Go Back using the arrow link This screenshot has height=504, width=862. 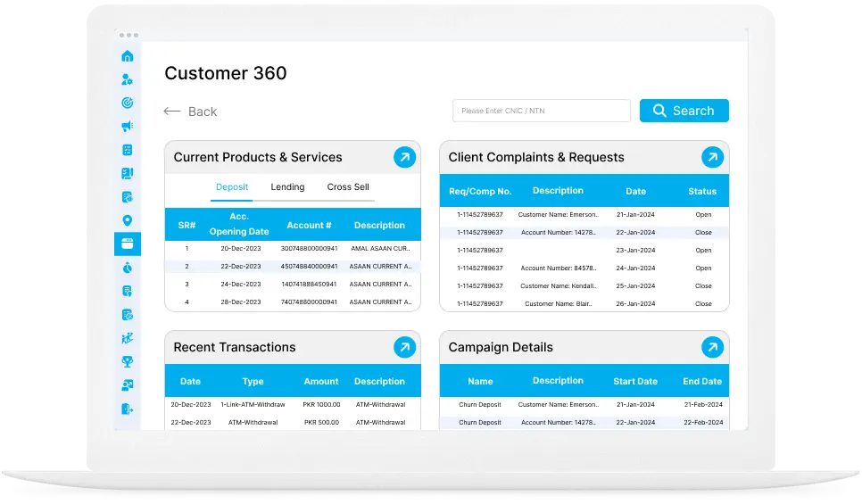pos(190,112)
